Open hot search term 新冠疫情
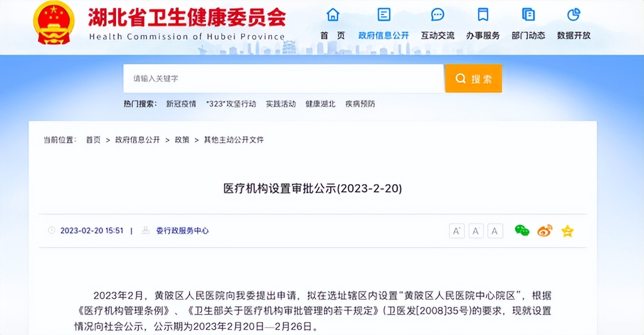This screenshot has height=335, width=644. pos(181,104)
